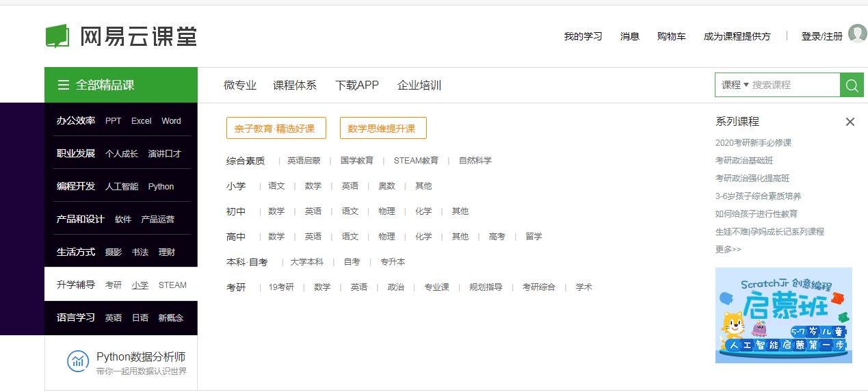Open 我的学习 in top navigation

(583, 36)
